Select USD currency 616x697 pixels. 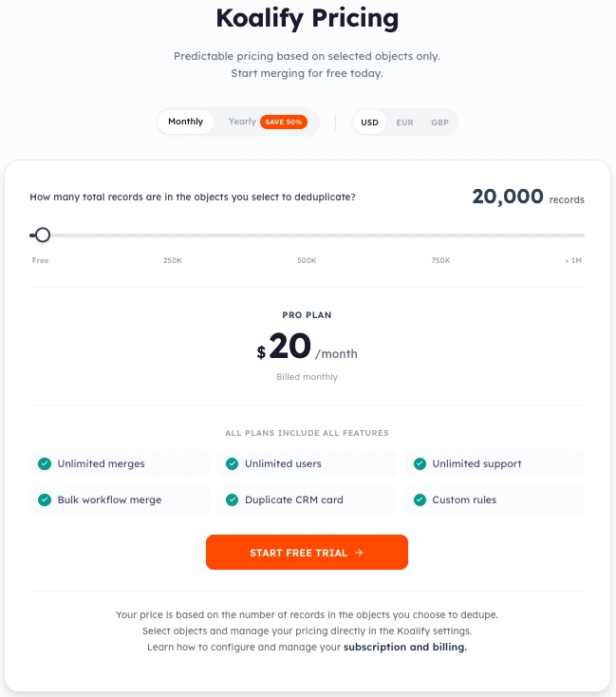[370, 122]
